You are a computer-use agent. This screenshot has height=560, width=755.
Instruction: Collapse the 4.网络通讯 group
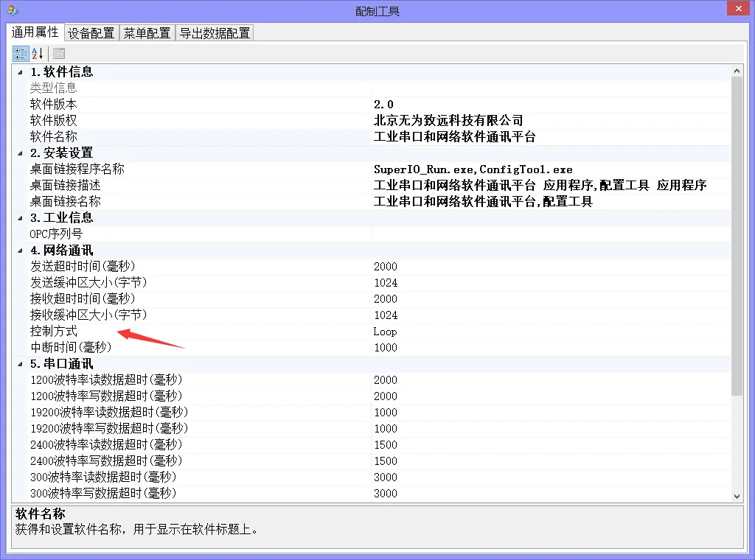[x=20, y=251]
